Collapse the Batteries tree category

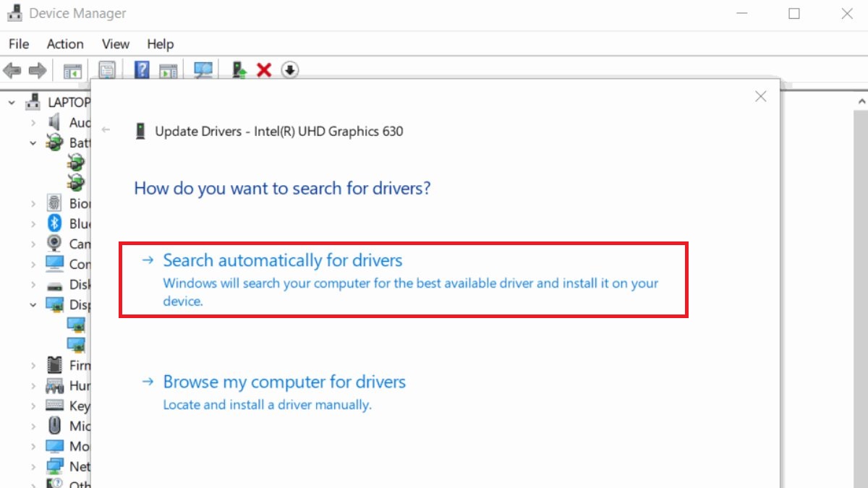[x=33, y=143]
